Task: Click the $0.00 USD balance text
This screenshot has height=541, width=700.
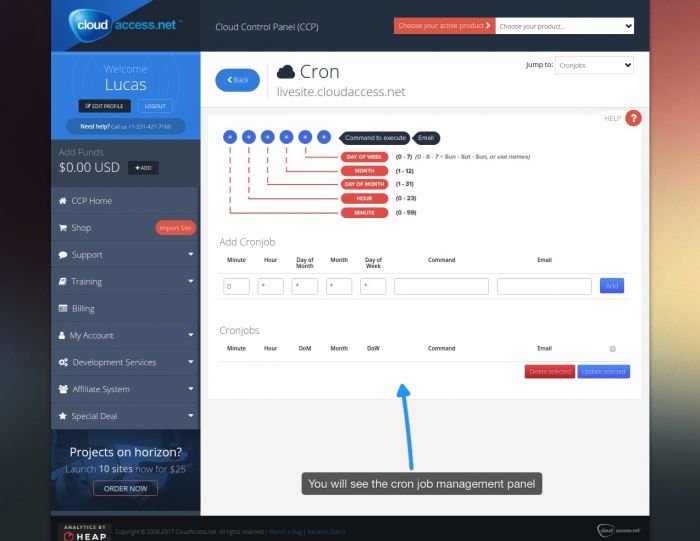Action: pos(89,167)
